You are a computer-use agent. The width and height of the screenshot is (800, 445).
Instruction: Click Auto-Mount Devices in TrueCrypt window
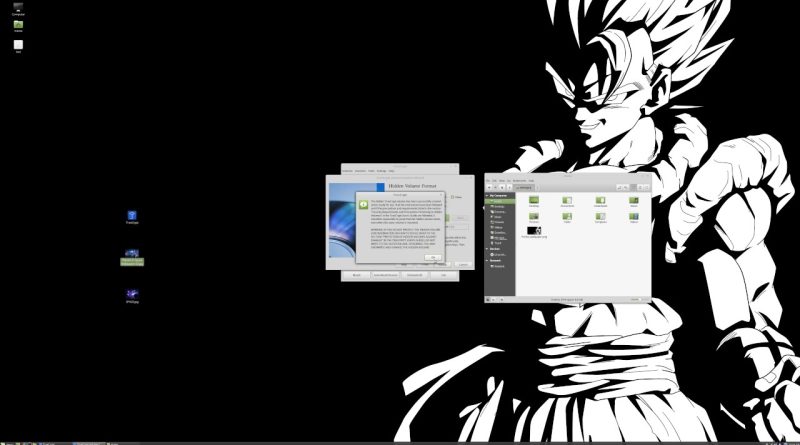pos(386,275)
